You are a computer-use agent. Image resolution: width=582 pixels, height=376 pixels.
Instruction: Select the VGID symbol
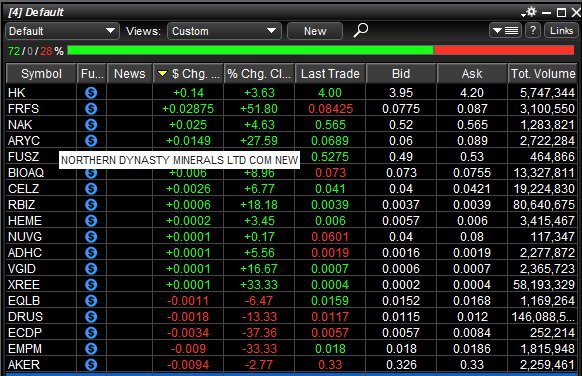pos(22,268)
